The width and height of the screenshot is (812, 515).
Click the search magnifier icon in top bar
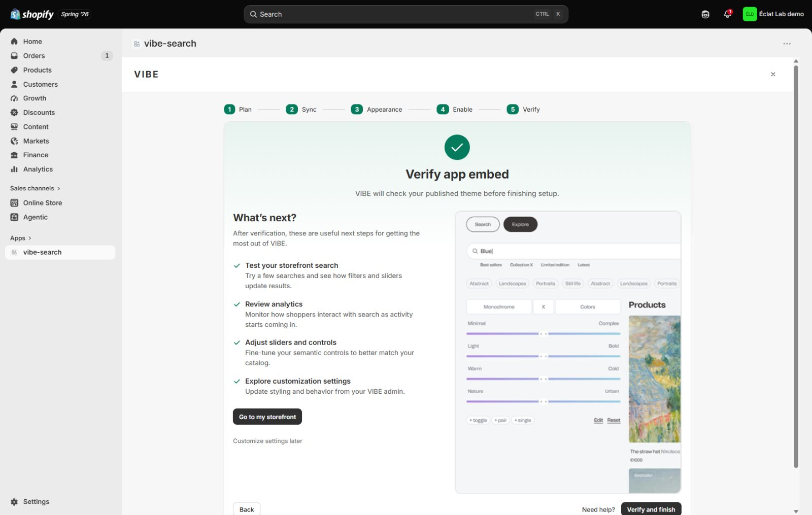pyautogui.click(x=253, y=14)
